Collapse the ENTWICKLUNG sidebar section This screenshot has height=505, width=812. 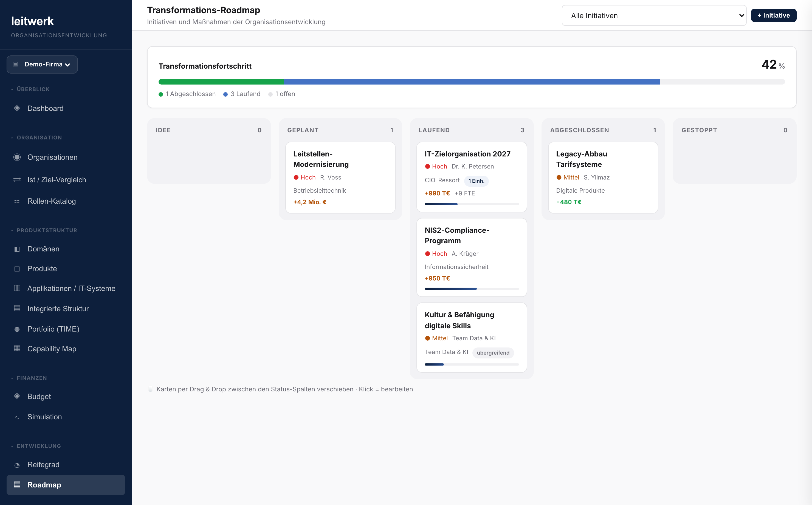pyautogui.click(x=36, y=446)
